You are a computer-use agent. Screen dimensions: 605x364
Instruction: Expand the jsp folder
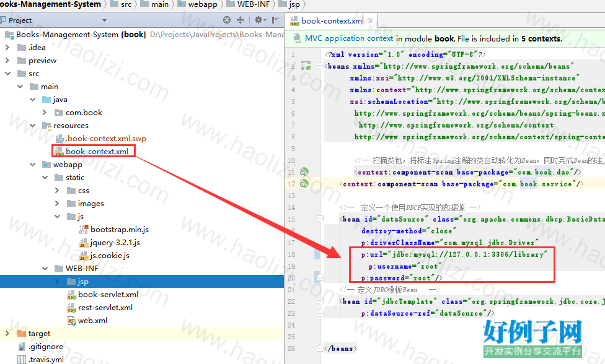(x=57, y=282)
